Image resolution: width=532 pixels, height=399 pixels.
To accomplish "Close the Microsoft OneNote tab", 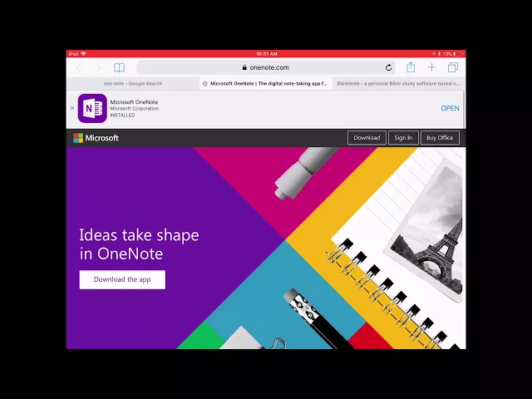I will point(205,83).
